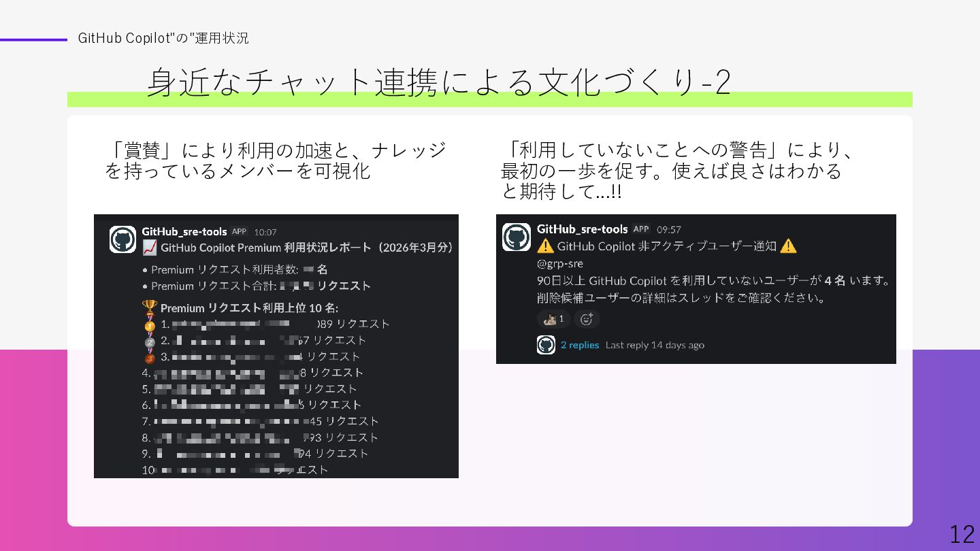980x551 pixels.
Task: Click the bronze medal icon for rank 3
Action: pyautogui.click(x=150, y=357)
